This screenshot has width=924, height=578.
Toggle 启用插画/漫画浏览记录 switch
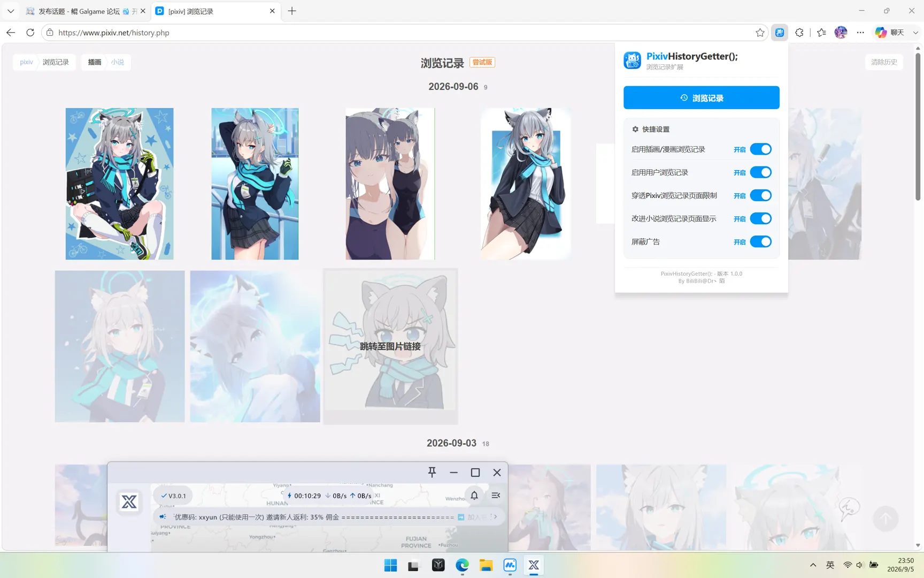(760, 149)
